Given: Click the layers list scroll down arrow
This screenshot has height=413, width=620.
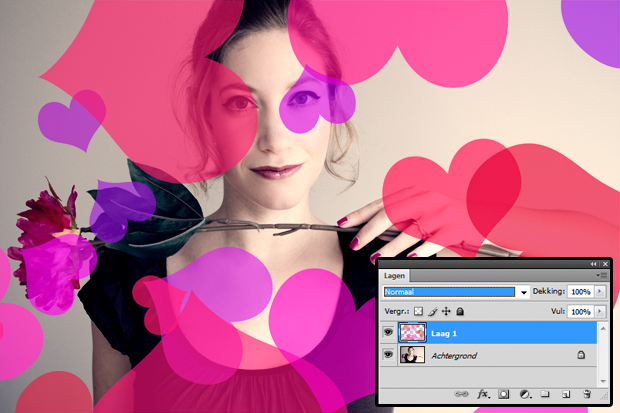Looking at the screenshot, I should 603,381.
